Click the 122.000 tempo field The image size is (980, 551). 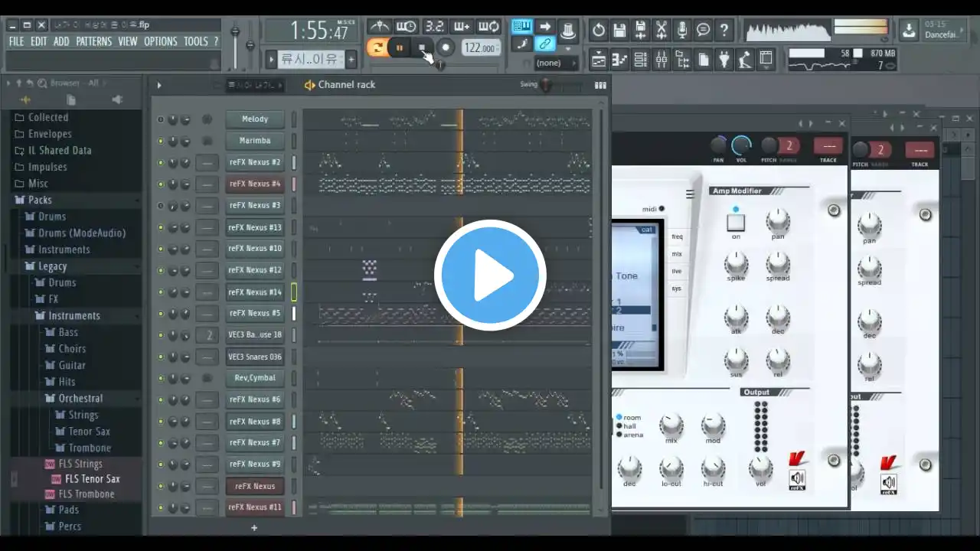coord(481,47)
